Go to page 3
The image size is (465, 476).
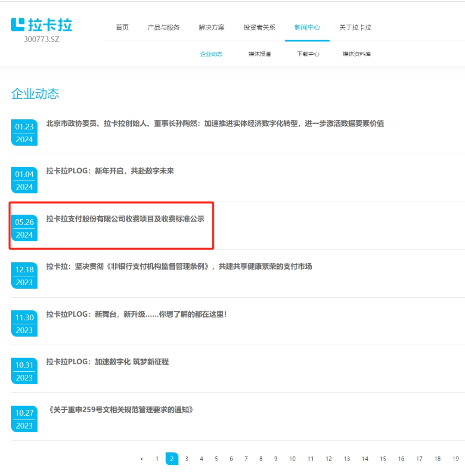(x=186, y=459)
